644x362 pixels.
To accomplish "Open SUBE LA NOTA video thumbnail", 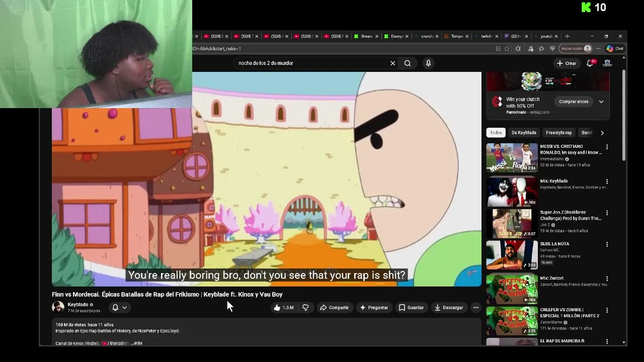I will 512,255.
